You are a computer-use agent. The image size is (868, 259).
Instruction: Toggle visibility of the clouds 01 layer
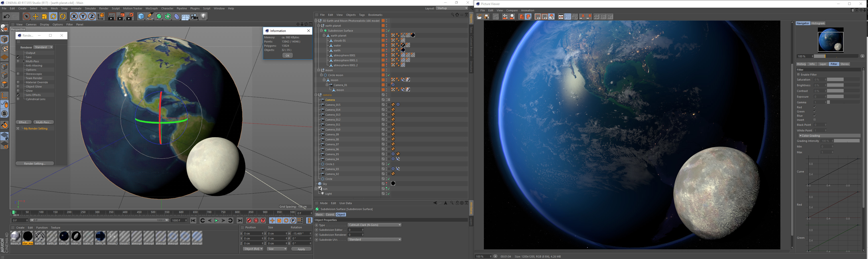pos(387,40)
